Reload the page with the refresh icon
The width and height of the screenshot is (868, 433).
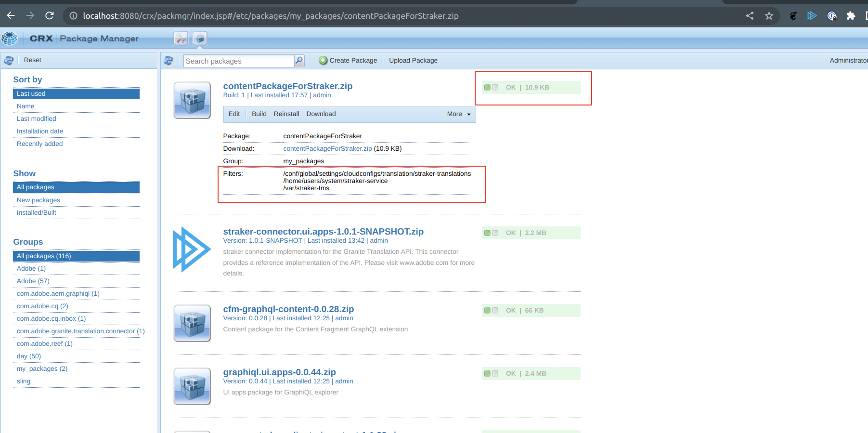tap(49, 16)
